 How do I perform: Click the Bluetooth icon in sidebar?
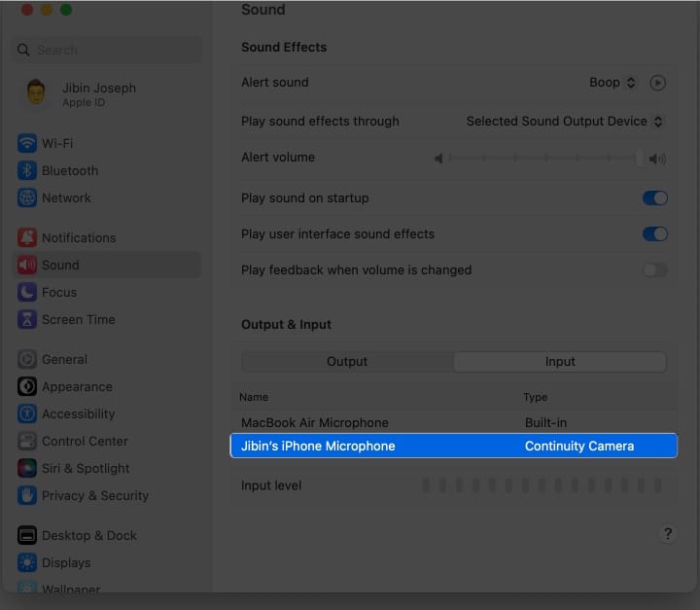click(x=27, y=170)
